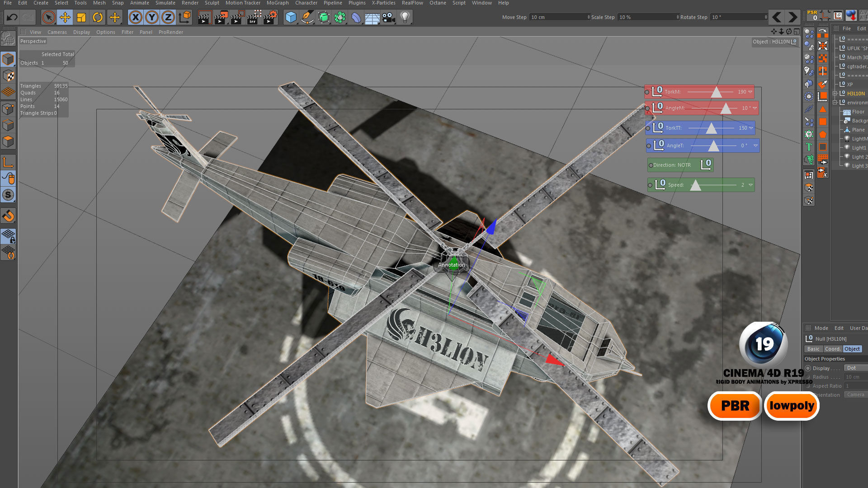Toggle Y axis lock
The height and width of the screenshot is (488, 868).
(151, 18)
